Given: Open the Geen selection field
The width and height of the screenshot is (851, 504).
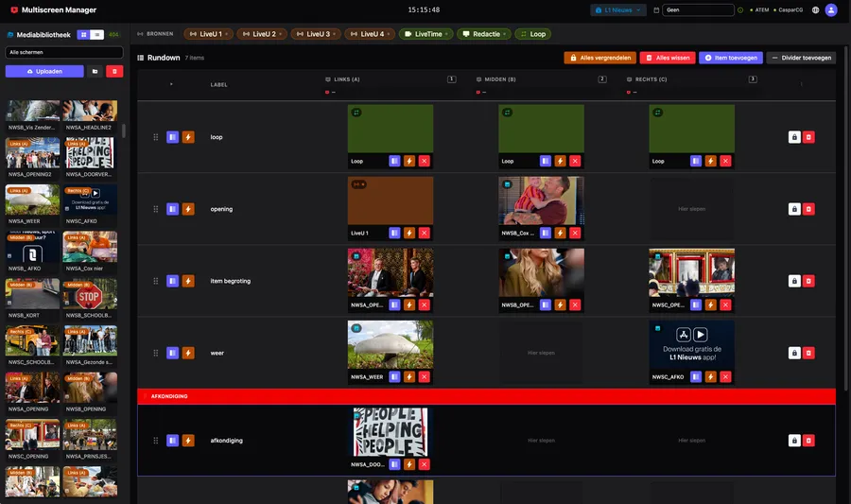Looking at the screenshot, I should (x=699, y=9).
